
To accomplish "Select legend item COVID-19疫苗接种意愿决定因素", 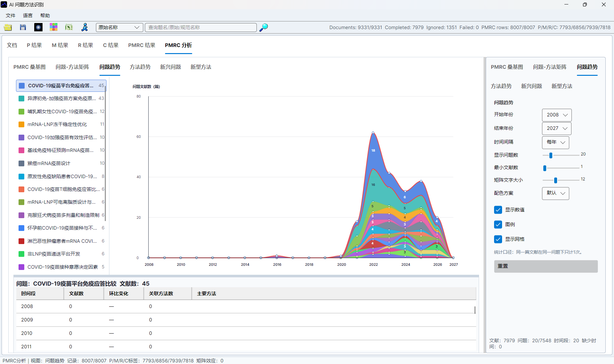I will pos(61,267).
